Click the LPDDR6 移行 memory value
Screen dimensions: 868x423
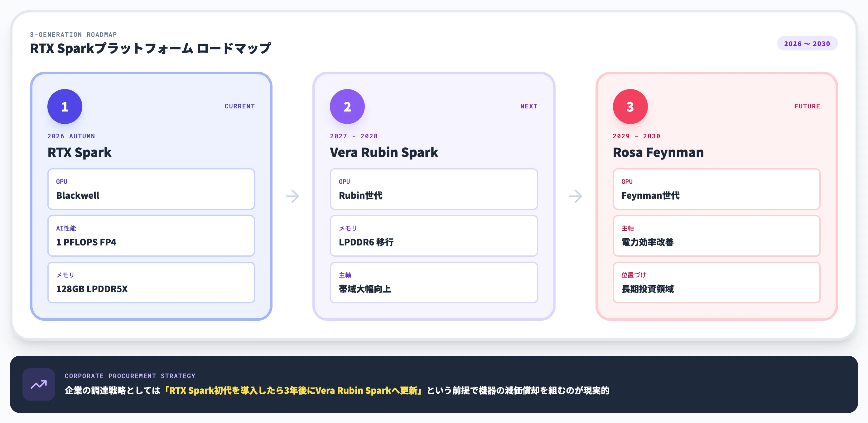(x=366, y=242)
